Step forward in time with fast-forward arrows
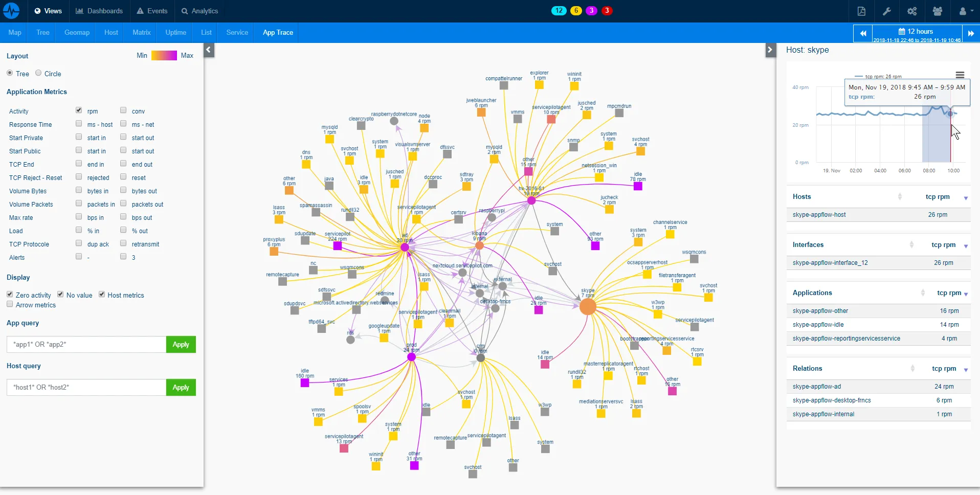Screen dimensions: 980x495 tap(971, 34)
